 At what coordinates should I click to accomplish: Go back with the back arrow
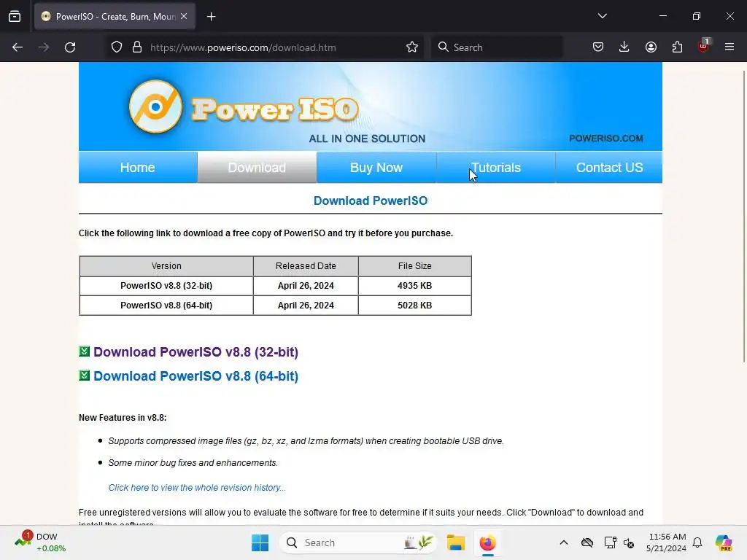[18, 47]
